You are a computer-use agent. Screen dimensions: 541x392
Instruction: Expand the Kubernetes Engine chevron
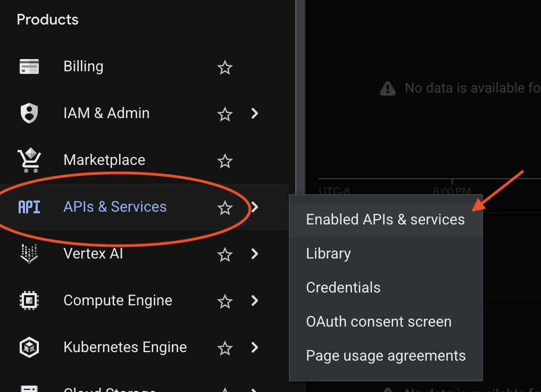[x=254, y=347]
